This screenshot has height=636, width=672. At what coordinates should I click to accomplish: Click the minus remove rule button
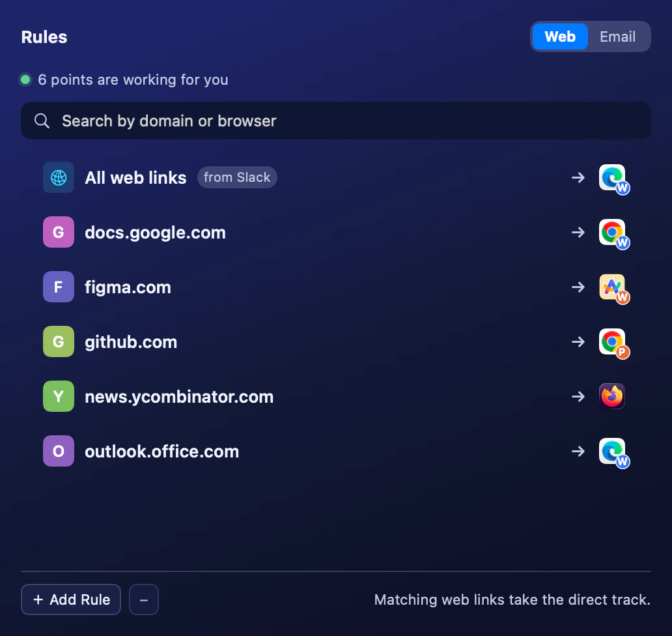coord(144,600)
